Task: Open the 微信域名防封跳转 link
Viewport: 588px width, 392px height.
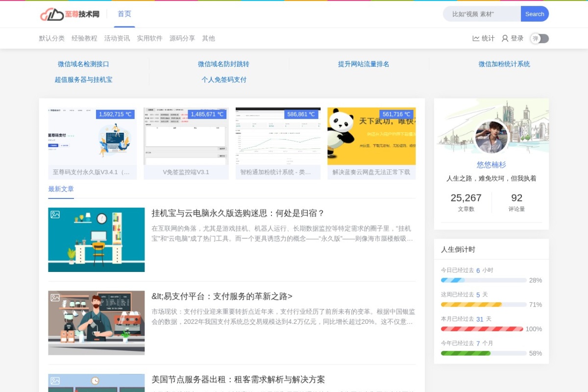Action: tap(223, 64)
